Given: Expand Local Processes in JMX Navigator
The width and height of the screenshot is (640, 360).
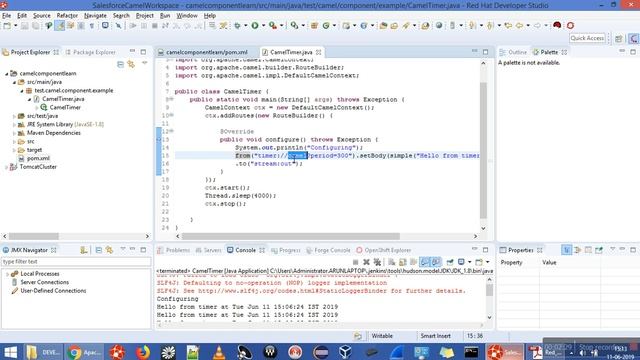Looking at the screenshot, I should pyautogui.click(x=7, y=274).
